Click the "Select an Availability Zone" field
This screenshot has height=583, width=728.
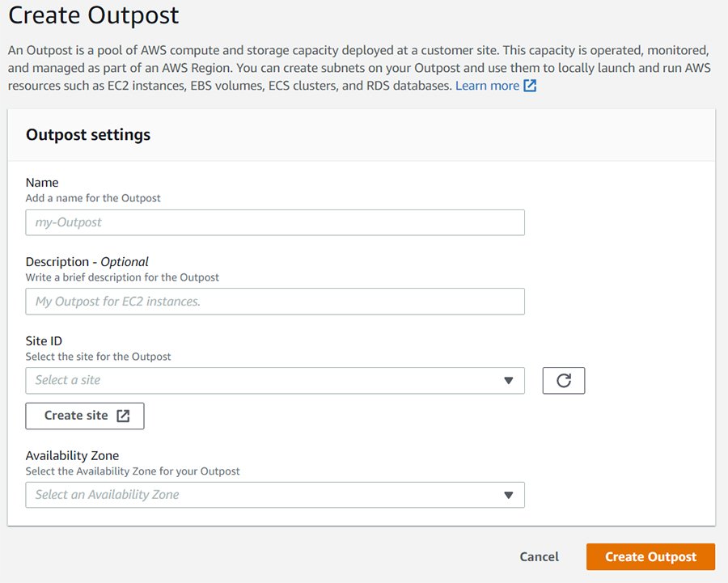coord(243,494)
